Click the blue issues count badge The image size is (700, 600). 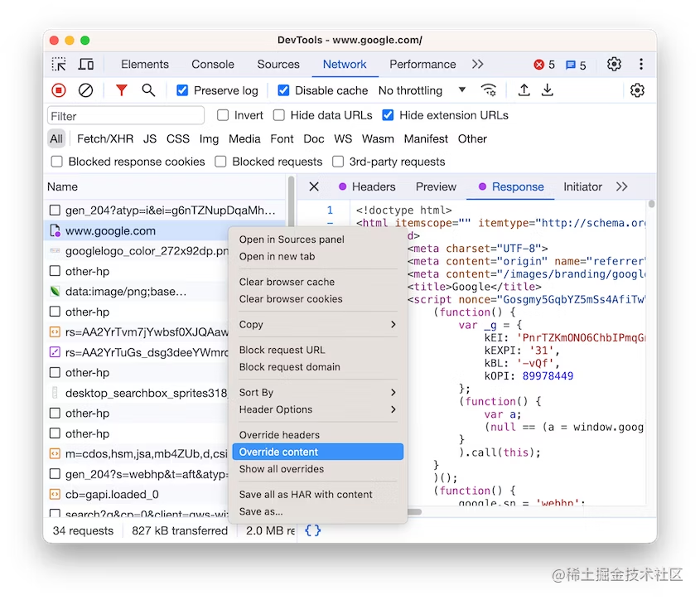click(576, 65)
